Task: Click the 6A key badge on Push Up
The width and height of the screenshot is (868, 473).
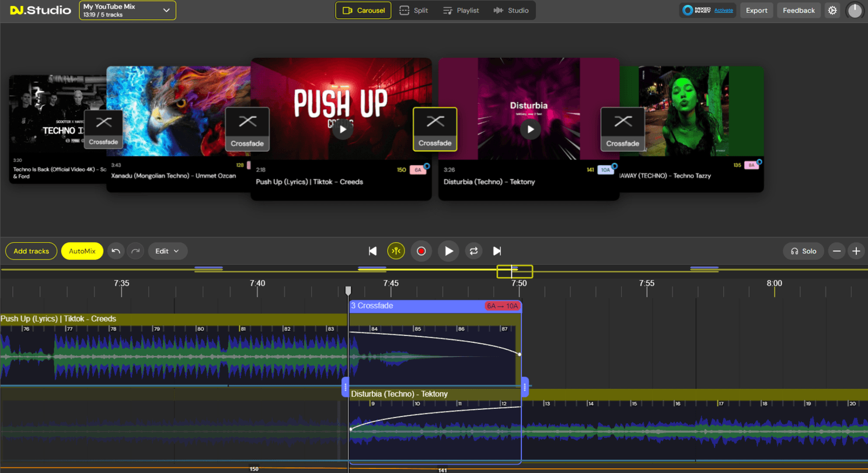Action: 418,170
